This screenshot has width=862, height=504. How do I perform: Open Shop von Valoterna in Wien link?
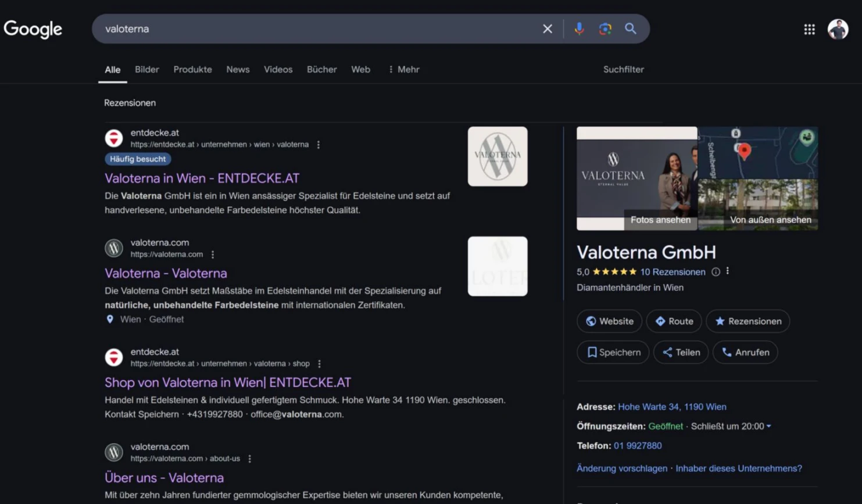click(228, 383)
